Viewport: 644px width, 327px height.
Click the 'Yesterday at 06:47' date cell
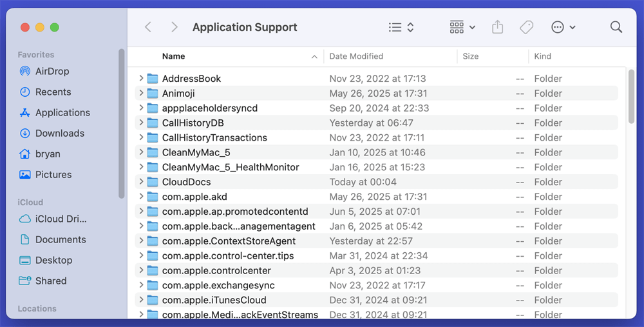[x=372, y=123]
